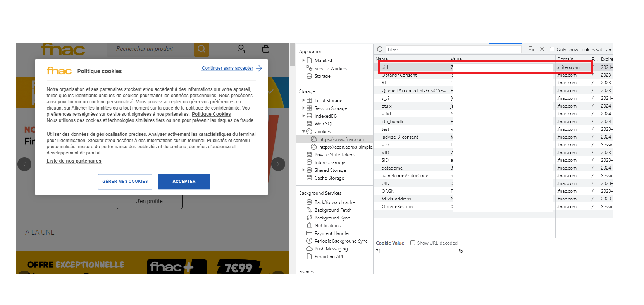Open Notifications under Background Services
The width and height of the screenshot is (644, 305).
tap(327, 226)
